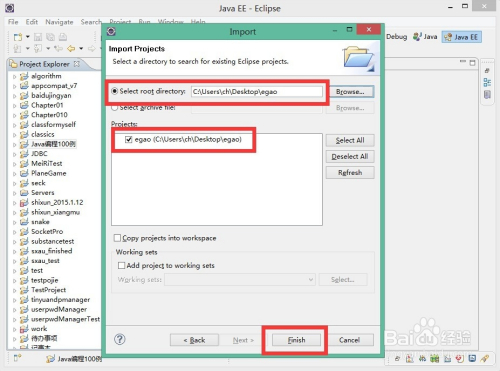Open the Navigate menu
The image size is (500, 371).
[59, 22]
